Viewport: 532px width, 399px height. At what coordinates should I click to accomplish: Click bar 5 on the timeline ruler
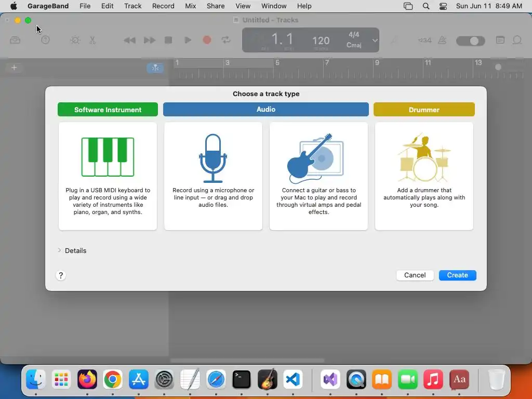277,63
